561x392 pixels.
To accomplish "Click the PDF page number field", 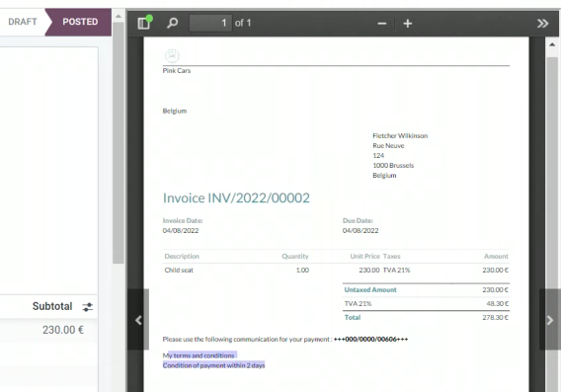I will [210, 24].
